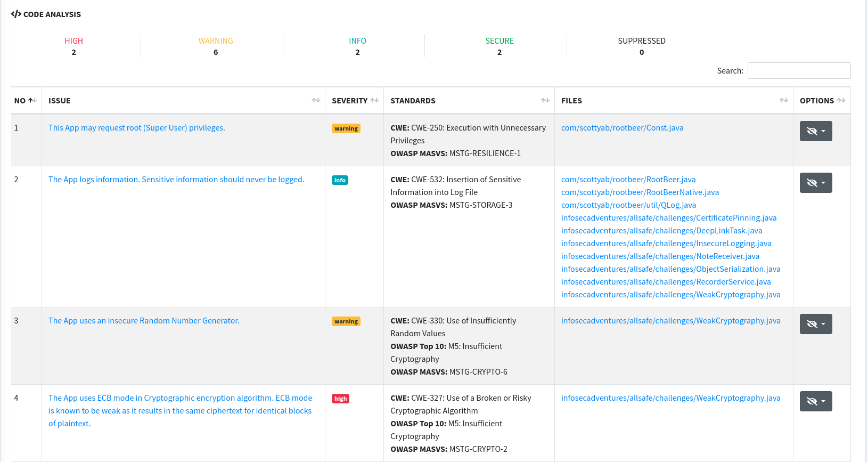Screen dimensions: 868x462
Task: Sort by FILES column arrow icon
Action: click(783, 100)
